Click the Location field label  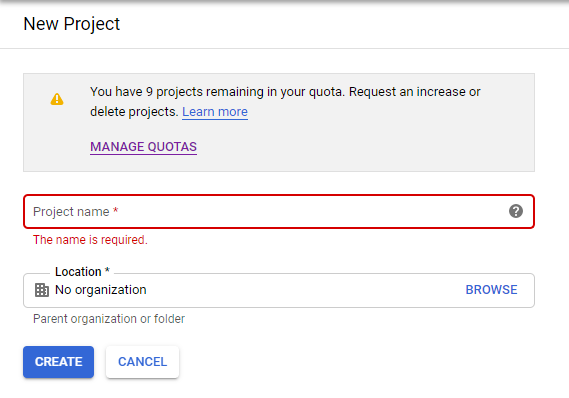point(78,272)
